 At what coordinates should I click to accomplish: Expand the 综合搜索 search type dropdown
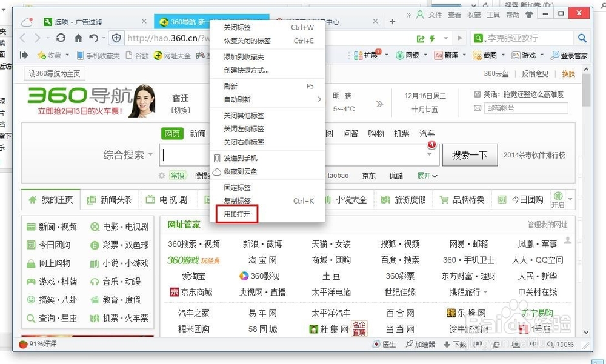(x=150, y=154)
